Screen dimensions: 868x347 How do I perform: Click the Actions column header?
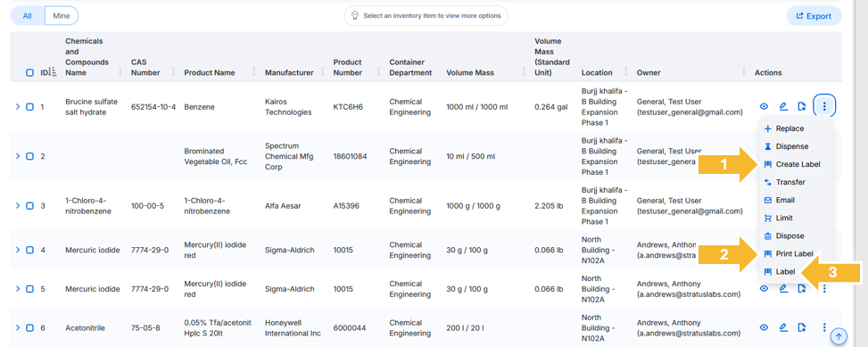(x=768, y=72)
